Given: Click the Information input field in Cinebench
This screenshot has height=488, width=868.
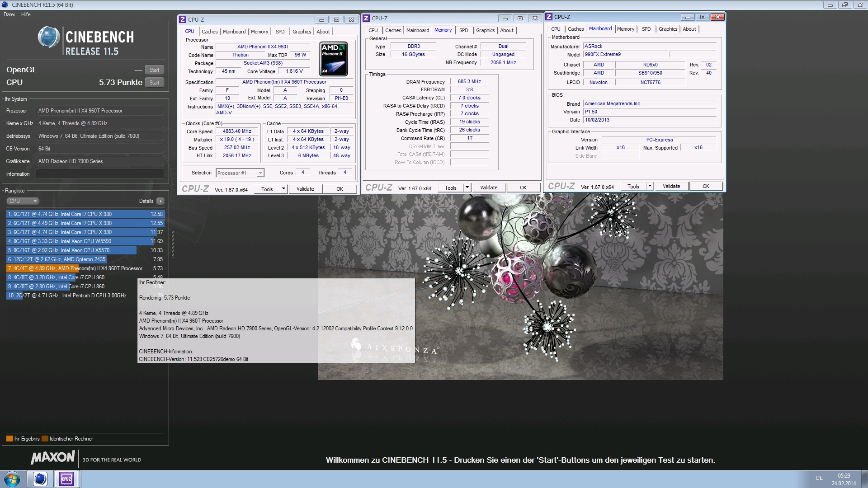Looking at the screenshot, I should (100, 174).
